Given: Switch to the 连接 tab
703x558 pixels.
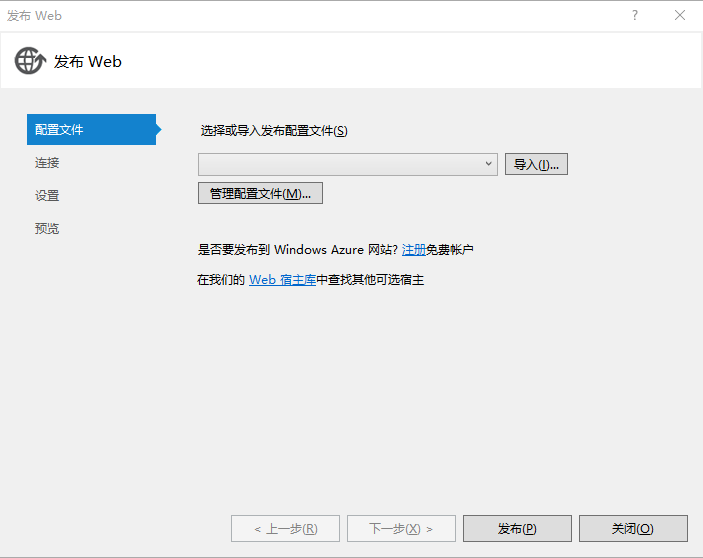Looking at the screenshot, I should tap(47, 163).
